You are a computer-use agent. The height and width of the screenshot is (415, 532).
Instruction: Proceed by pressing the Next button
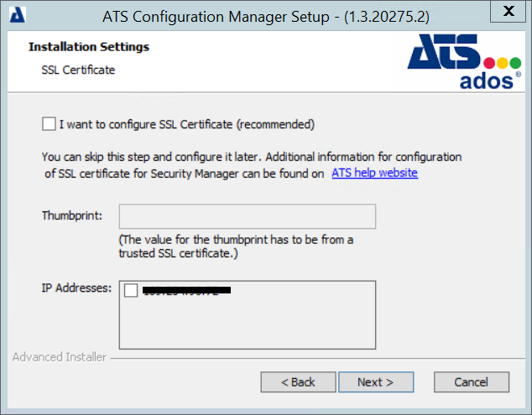click(375, 382)
